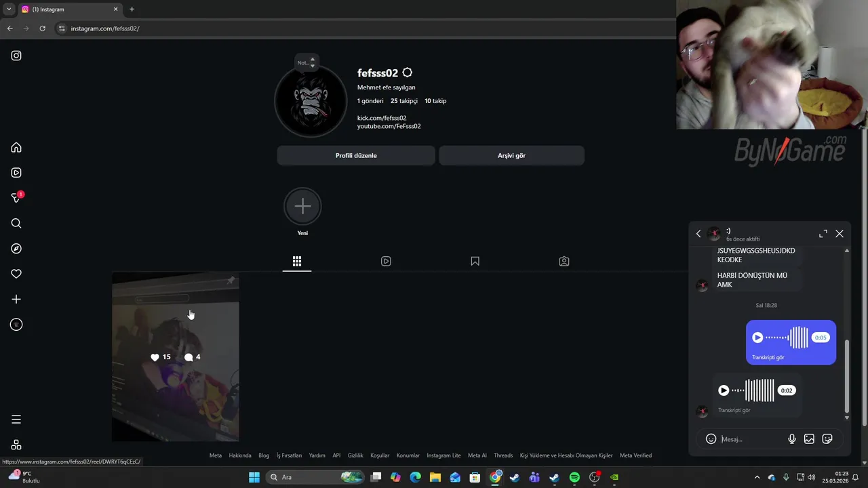
Task: Open Explore compass icon in sidebar
Action: (x=16, y=249)
